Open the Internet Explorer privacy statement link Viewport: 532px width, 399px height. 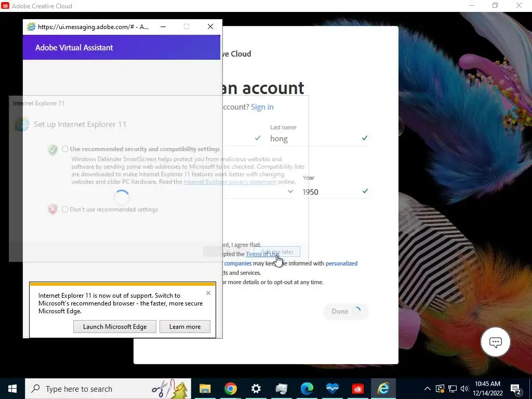[230, 182]
